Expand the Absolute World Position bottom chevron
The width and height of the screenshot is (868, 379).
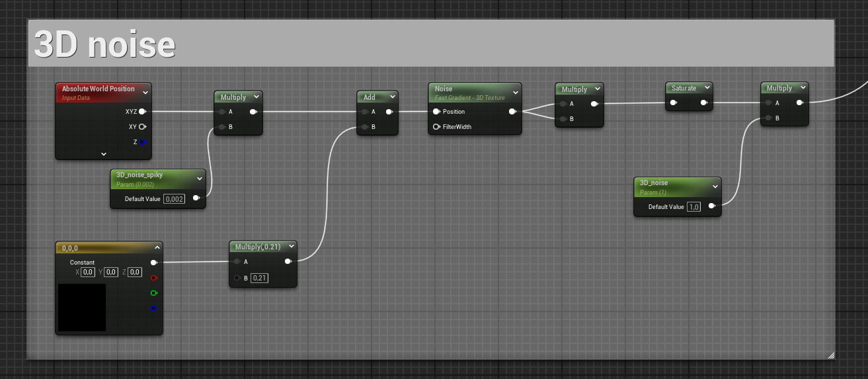tap(104, 153)
